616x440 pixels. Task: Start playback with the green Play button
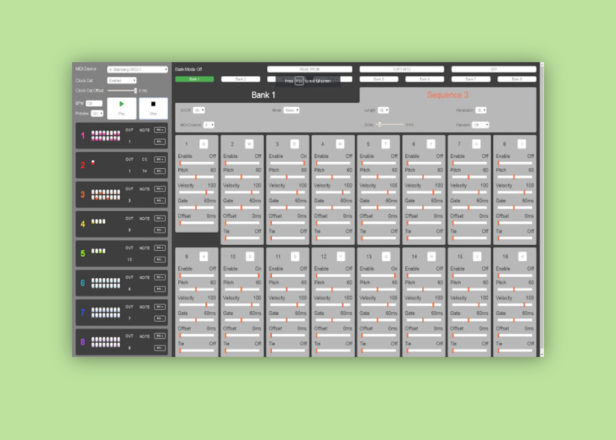click(x=122, y=108)
